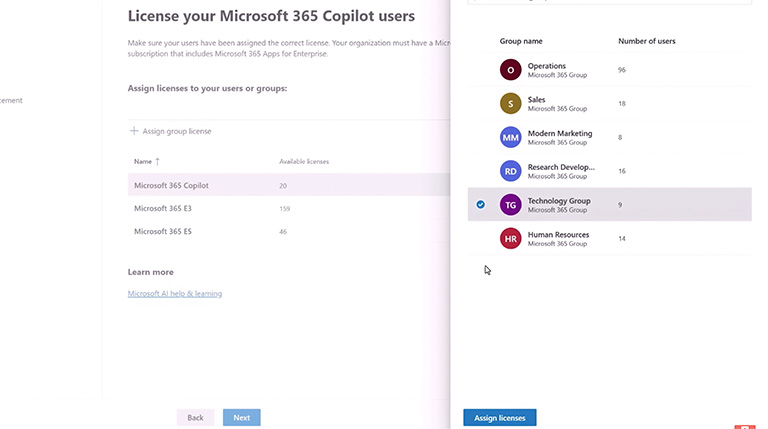Select the Sales group avatar
The image size is (768, 429).
(x=510, y=103)
